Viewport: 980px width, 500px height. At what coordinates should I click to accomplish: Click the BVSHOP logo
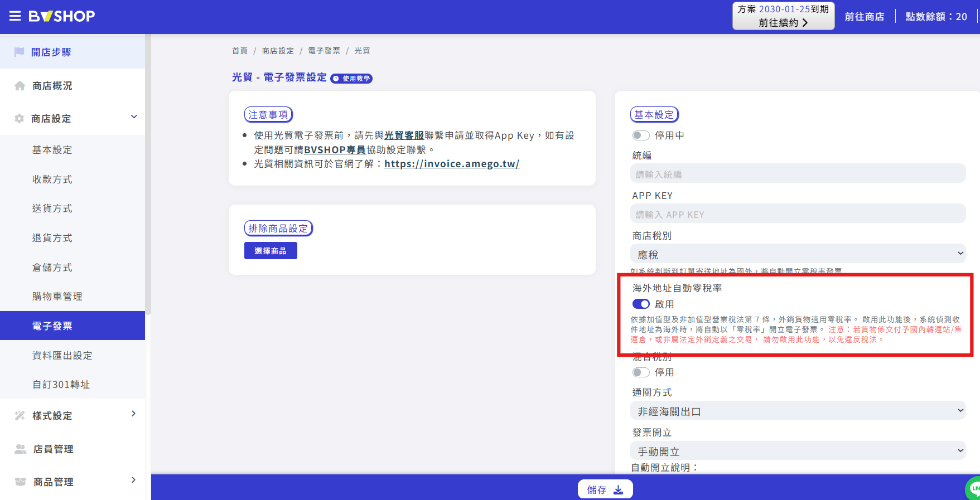62,16
